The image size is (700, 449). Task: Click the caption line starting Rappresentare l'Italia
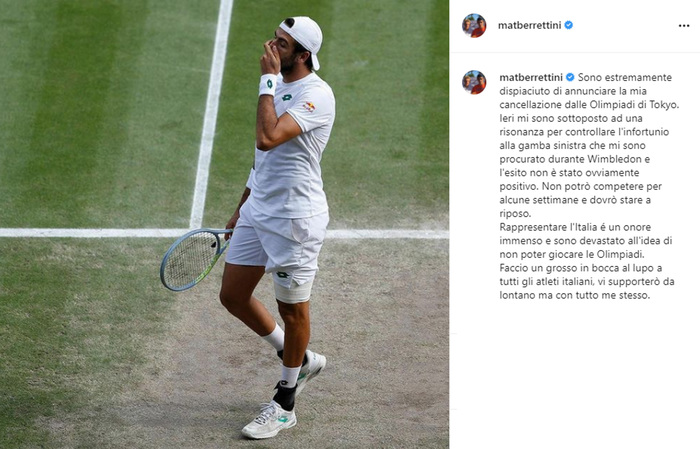tap(575, 227)
